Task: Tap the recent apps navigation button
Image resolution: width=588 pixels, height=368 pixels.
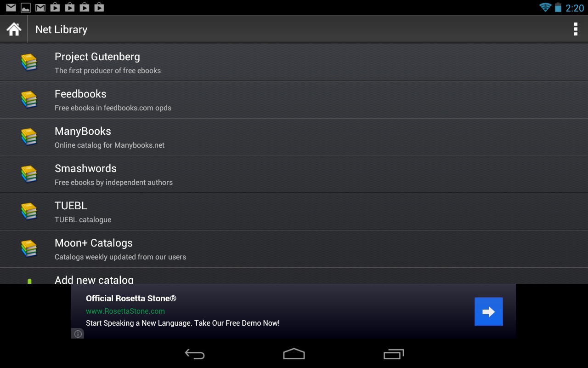Action: point(394,354)
